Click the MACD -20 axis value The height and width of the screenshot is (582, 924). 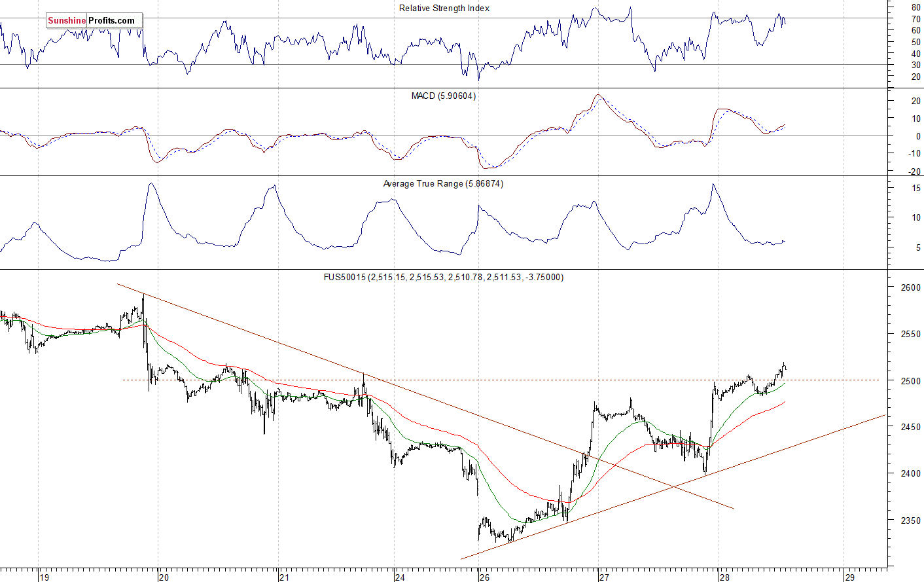[915, 172]
